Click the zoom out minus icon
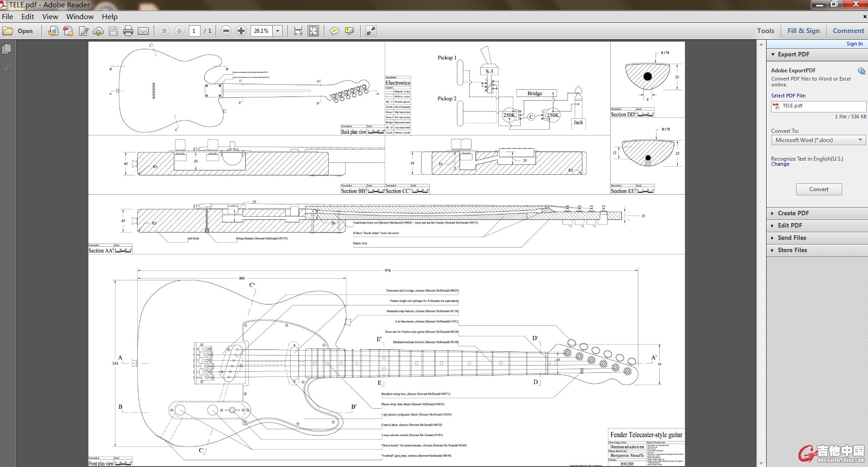868x467 pixels. (226, 31)
